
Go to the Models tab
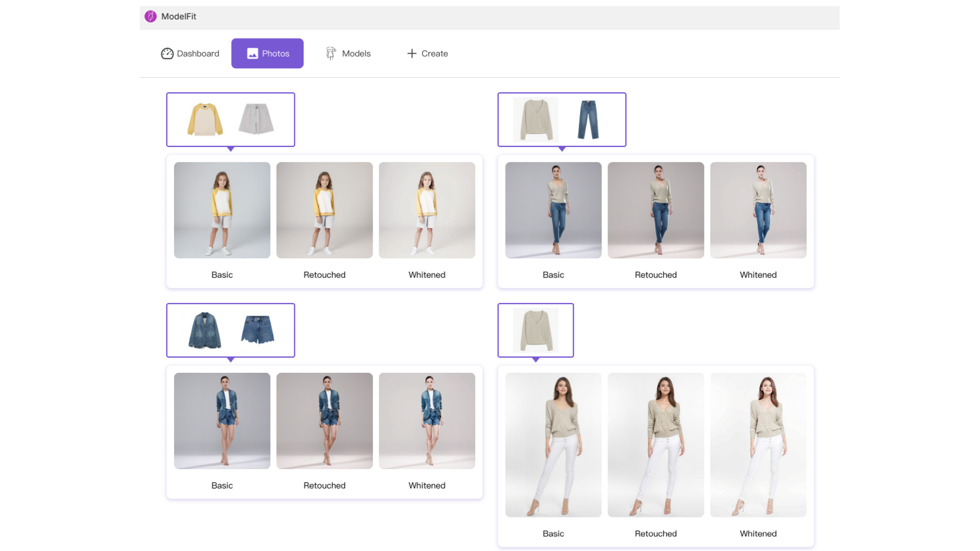(348, 54)
